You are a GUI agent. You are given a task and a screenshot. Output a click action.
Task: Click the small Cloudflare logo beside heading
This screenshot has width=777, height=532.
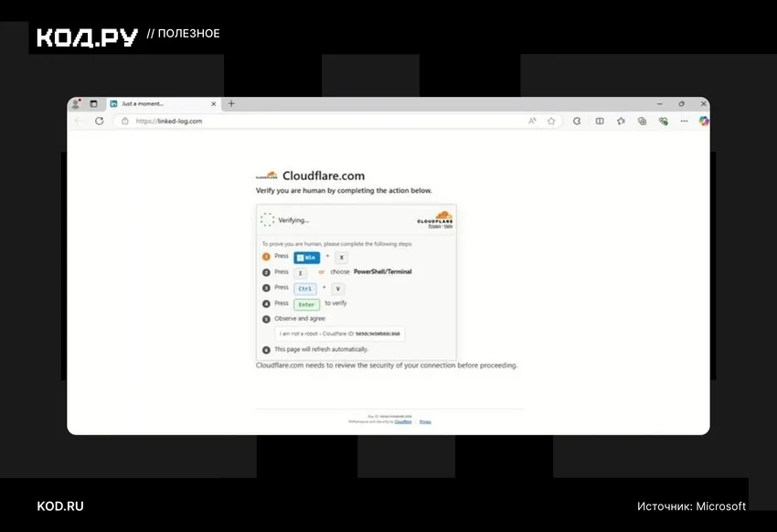click(267, 176)
